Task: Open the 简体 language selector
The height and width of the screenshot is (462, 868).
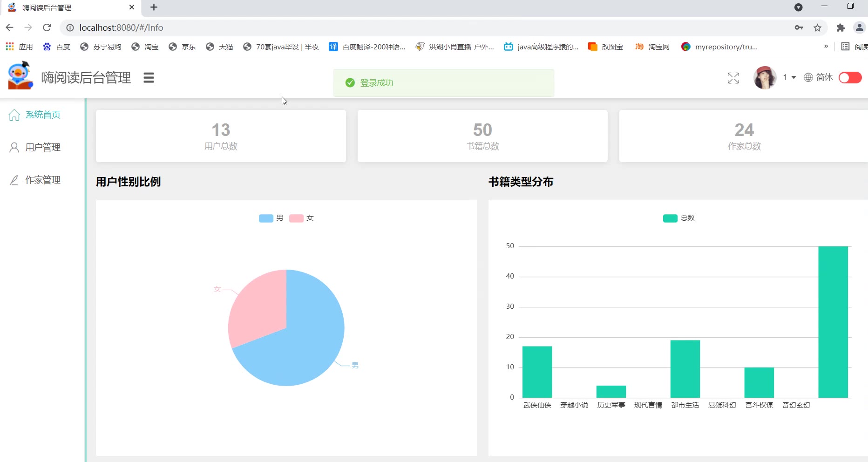Action: 824,77
